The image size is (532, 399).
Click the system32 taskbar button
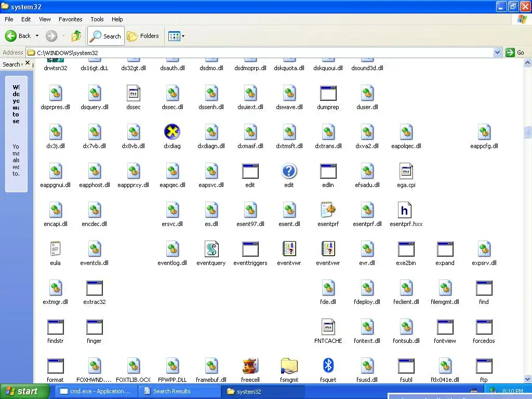(x=262, y=391)
